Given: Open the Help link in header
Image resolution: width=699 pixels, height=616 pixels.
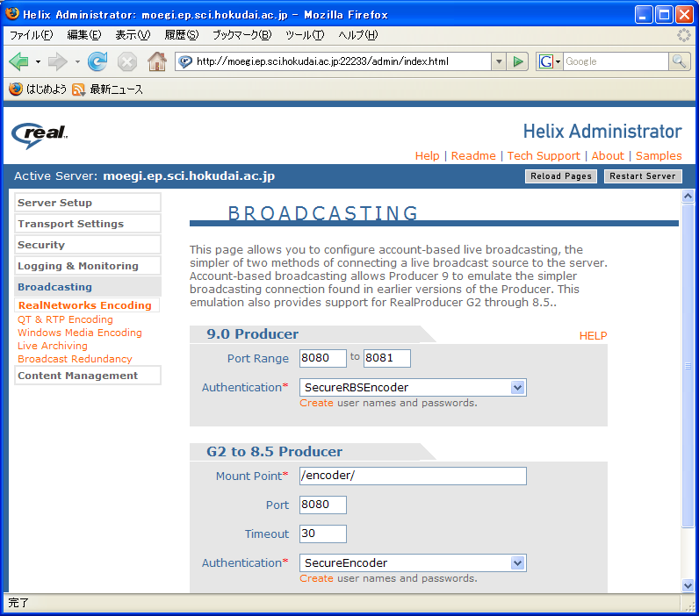Looking at the screenshot, I should pyautogui.click(x=427, y=156).
